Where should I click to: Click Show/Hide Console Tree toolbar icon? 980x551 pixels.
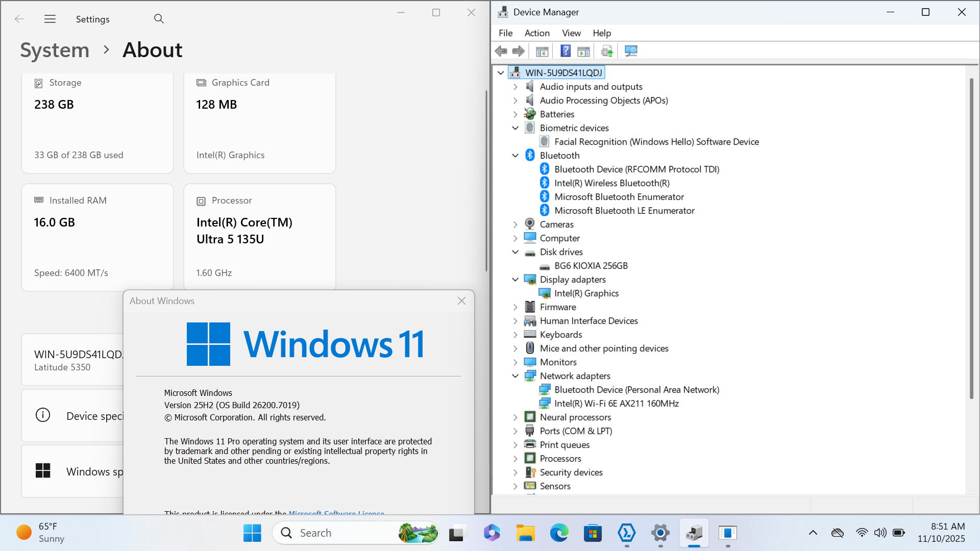tap(542, 51)
